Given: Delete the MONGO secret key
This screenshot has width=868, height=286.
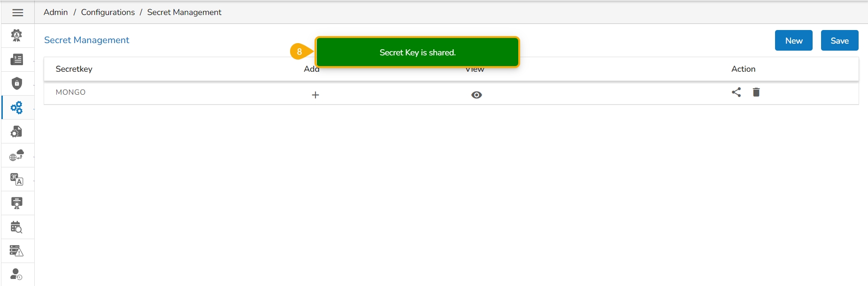Looking at the screenshot, I should click(x=756, y=92).
